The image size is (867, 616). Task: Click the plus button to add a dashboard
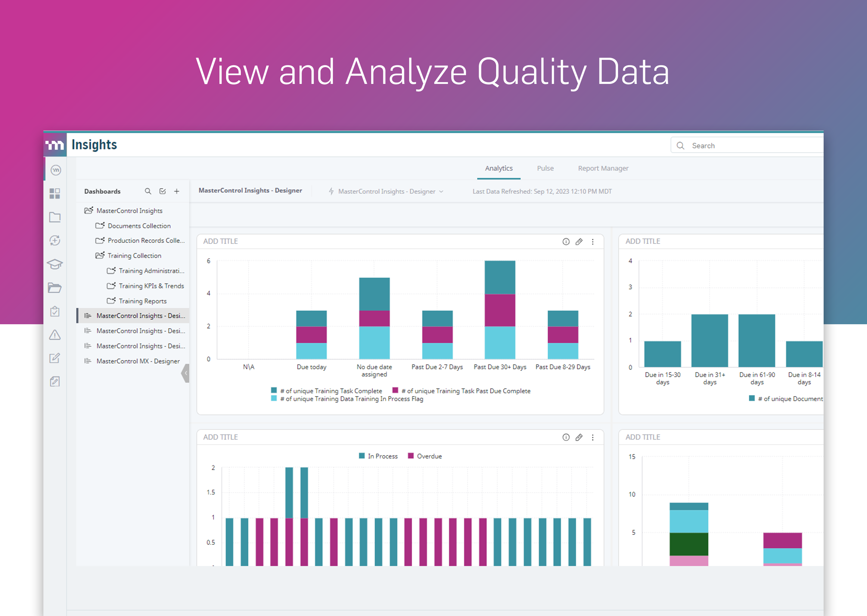(x=177, y=191)
